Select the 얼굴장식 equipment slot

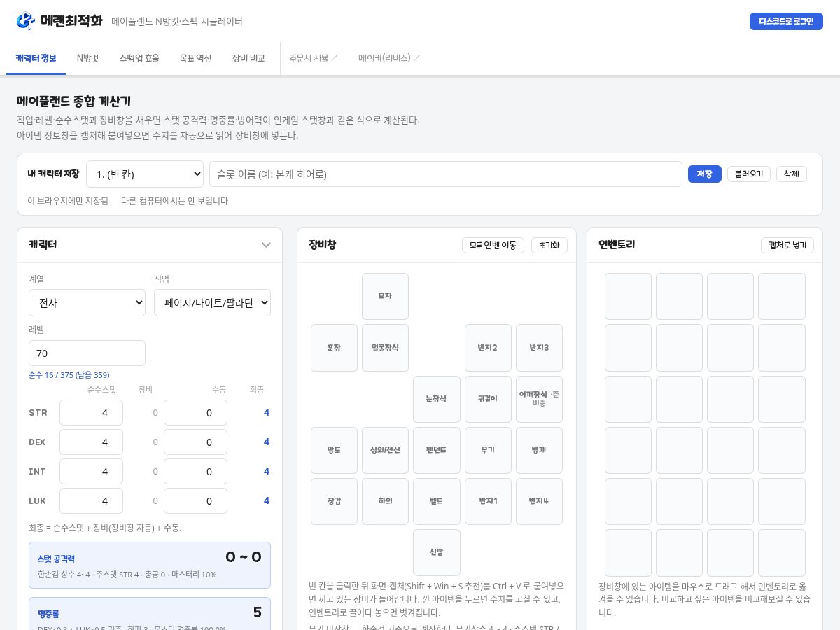coord(385,348)
